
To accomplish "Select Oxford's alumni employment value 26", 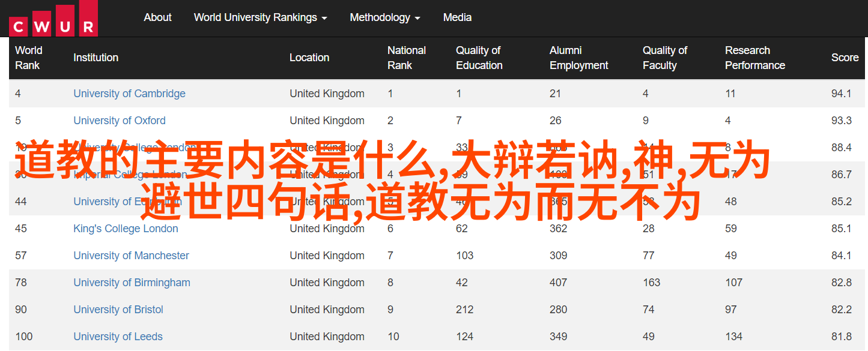I will point(556,121).
